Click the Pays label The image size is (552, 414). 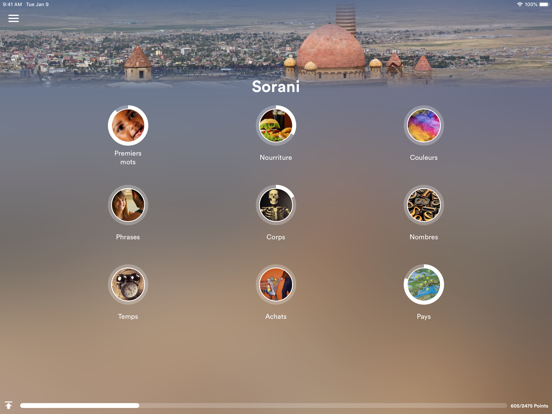tap(424, 317)
